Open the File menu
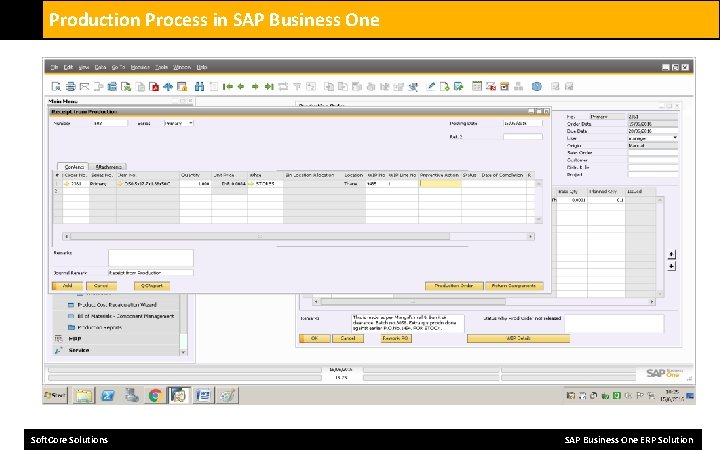The width and height of the screenshot is (720, 450). (54, 67)
